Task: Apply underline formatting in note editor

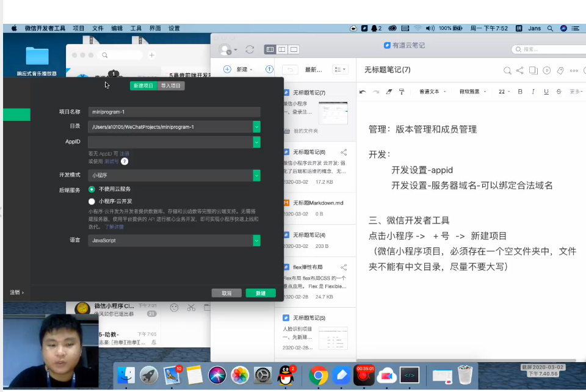Action: (546, 92)
